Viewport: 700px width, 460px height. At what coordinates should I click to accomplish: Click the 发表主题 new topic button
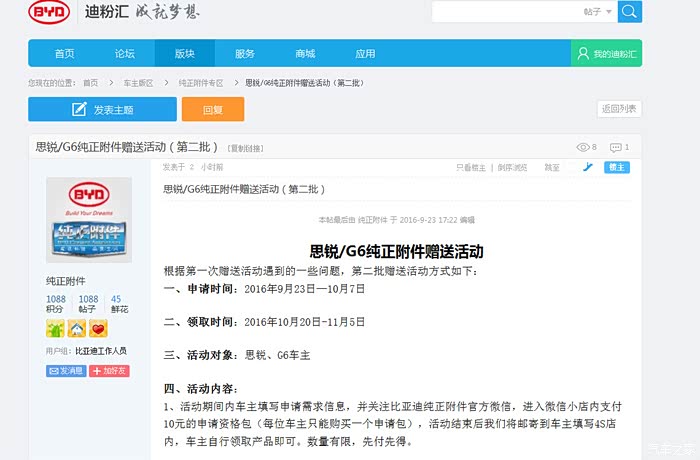tap(102, 109)
